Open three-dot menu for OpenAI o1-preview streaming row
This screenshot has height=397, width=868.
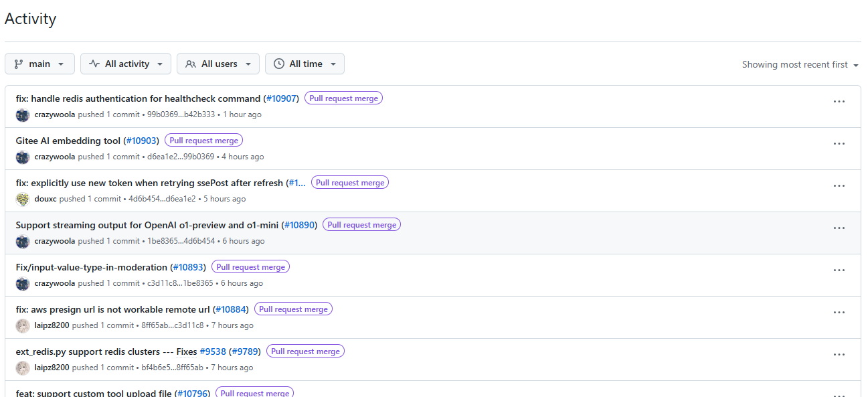839,228
